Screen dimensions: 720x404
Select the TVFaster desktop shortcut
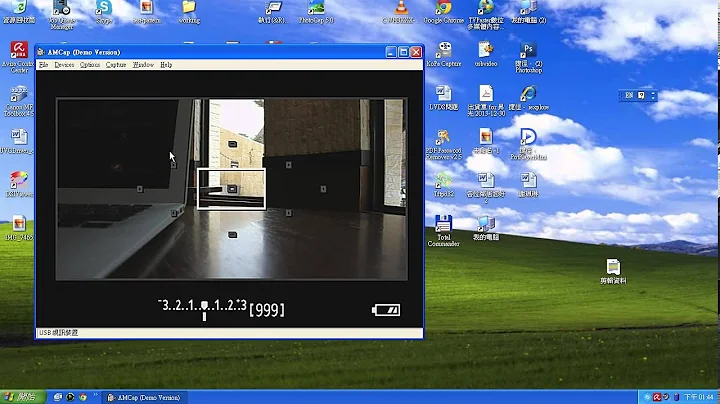pos(486,15)
